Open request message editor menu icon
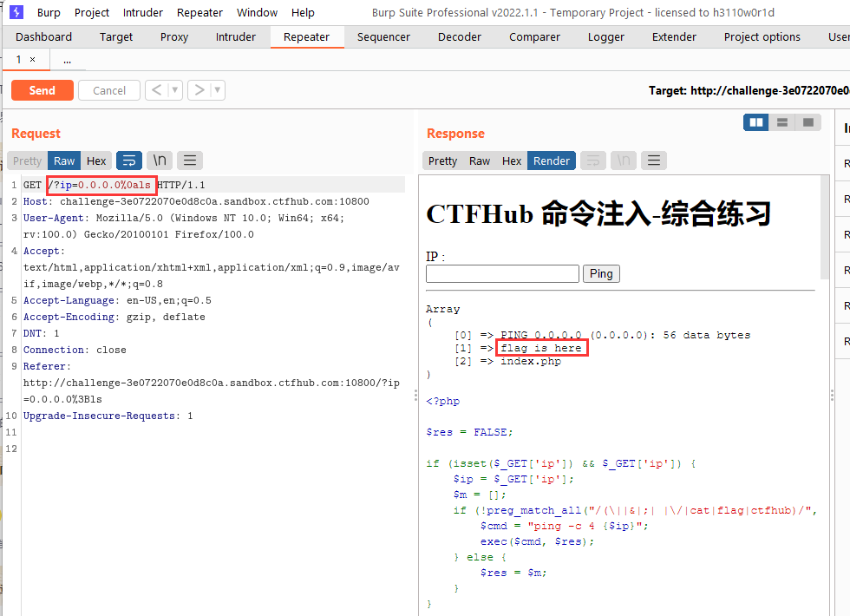 (x=190, y=161)
